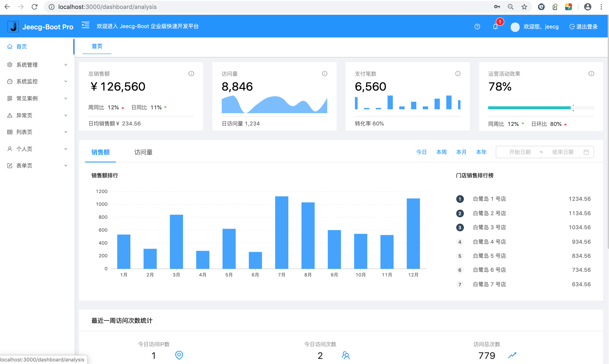The width and height of the screenshot is (609, 364).
Task: Open notifications bell icon
Action: 495,27
